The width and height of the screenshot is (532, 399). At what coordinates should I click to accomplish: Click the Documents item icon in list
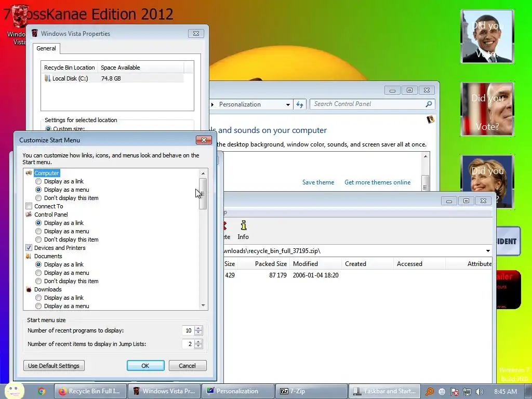[x=29, y=256]
